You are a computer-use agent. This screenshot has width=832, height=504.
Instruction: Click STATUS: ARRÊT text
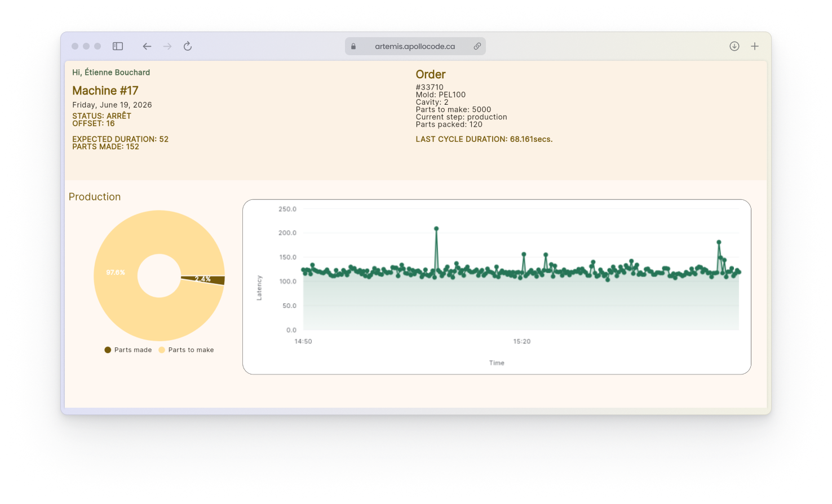pyautogui.click(x=101, y=116)
